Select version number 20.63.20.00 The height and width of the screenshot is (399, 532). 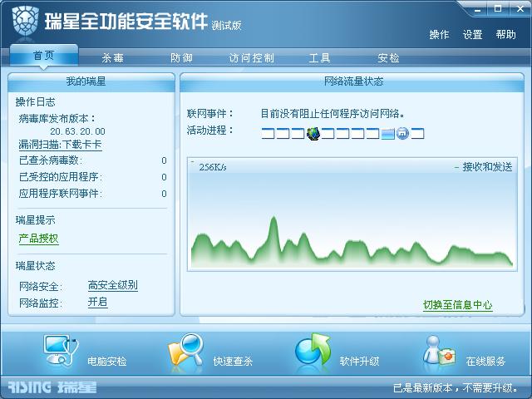(x=77, y=131)
